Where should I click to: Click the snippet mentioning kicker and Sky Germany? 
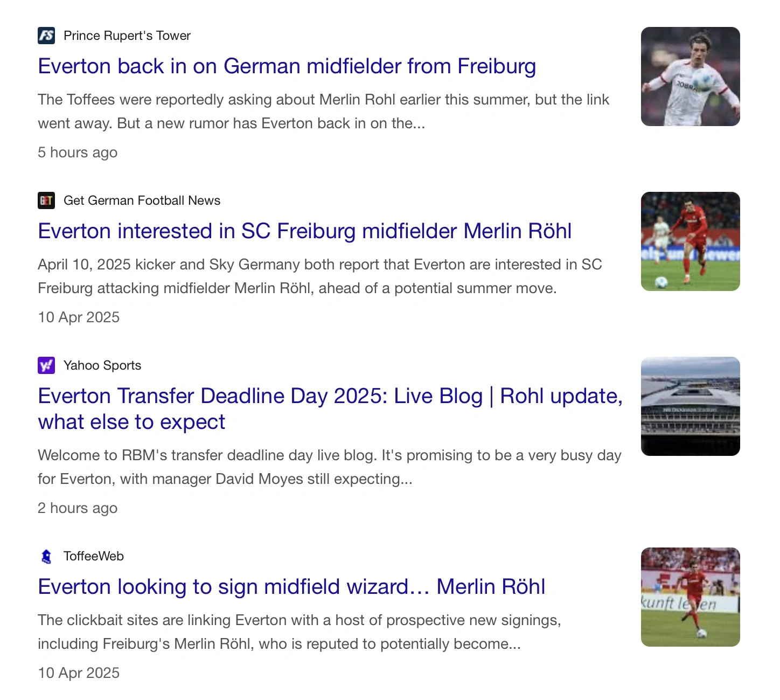pyautogui.click(x=319, y=276)
